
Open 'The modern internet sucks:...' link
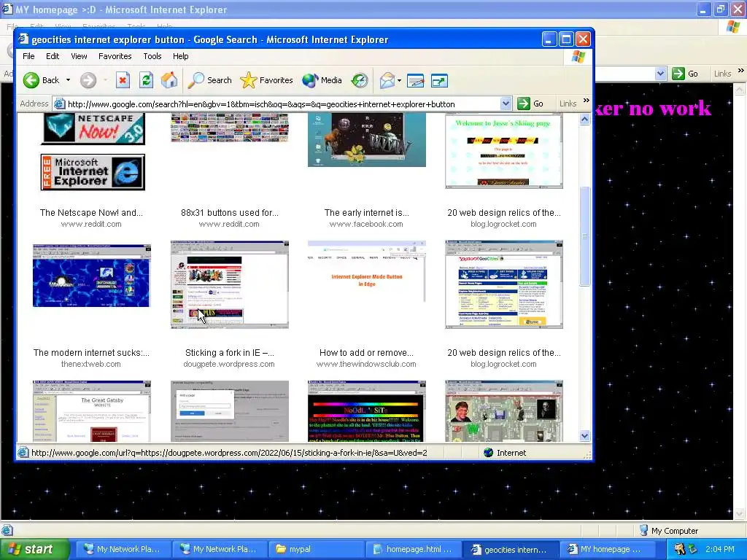(91, 353)
